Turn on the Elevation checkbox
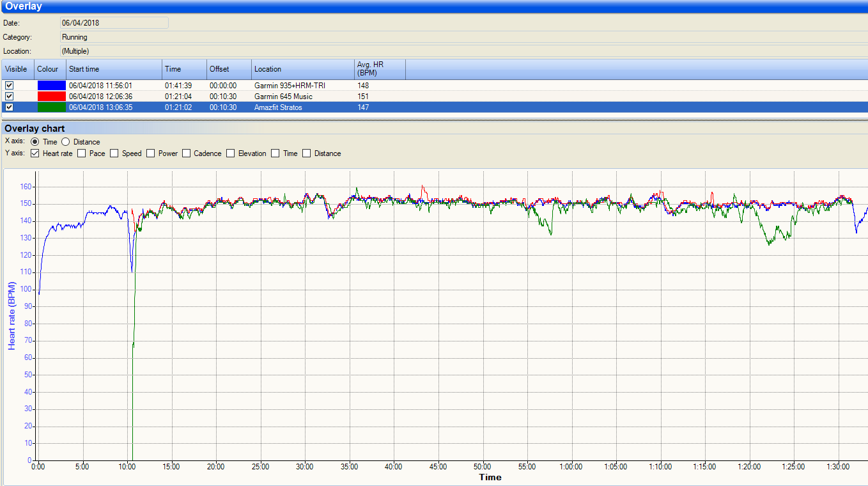 click(x=231, y=153)
